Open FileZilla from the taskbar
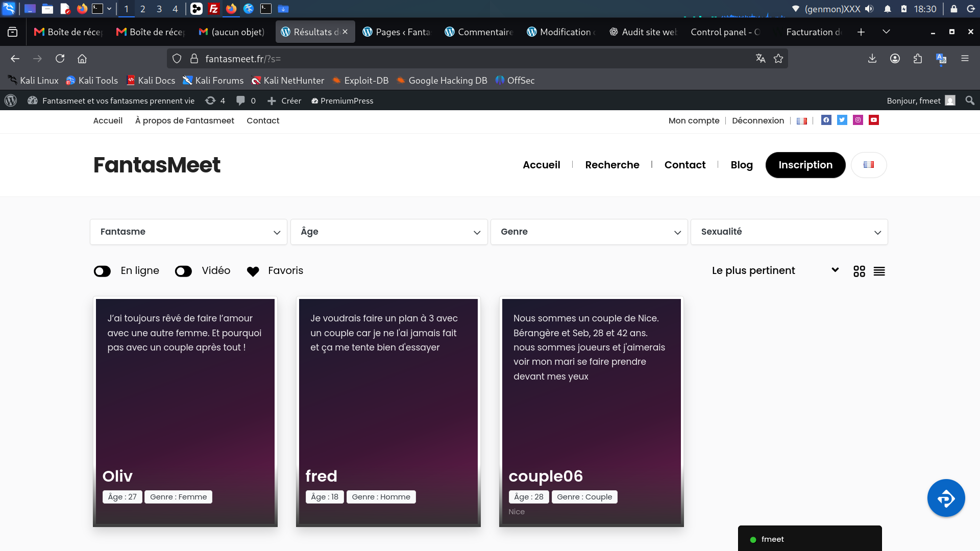 [x=214, y=9]
